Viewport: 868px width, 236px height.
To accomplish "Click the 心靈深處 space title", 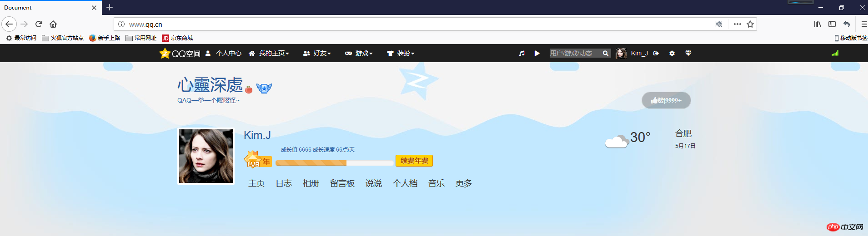I will (x=210, y=85).
